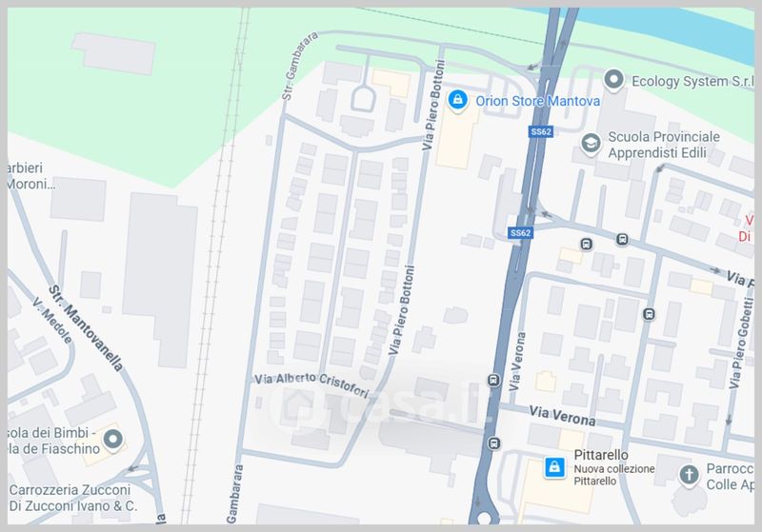Screen dimensions: 762x532
Task: Select the Ecology System S.r.l. text label
Action: [x=693, y=81]
